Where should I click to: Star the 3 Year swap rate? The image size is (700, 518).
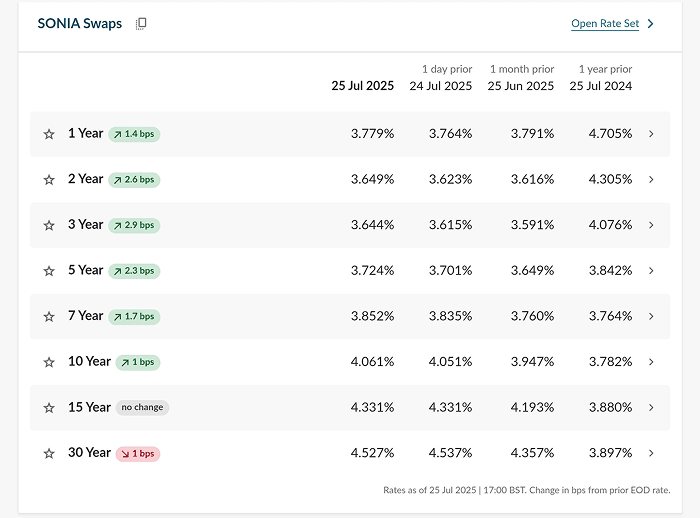(x=49, y=225)
